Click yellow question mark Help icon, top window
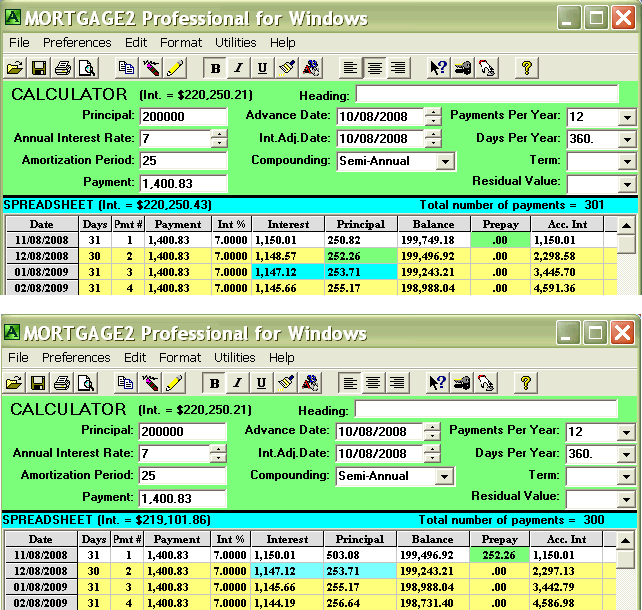This screenshot has height=610, width=642. click(527, 68)
